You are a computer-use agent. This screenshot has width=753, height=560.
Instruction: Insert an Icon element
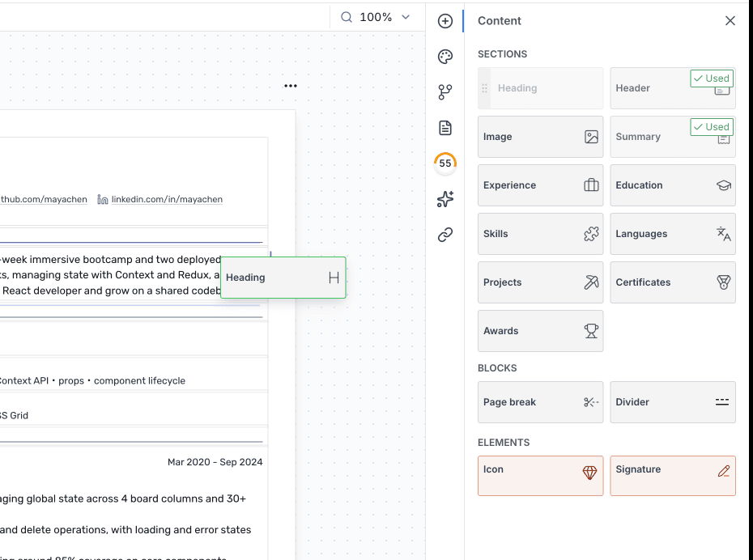click(x=540, y=476)
